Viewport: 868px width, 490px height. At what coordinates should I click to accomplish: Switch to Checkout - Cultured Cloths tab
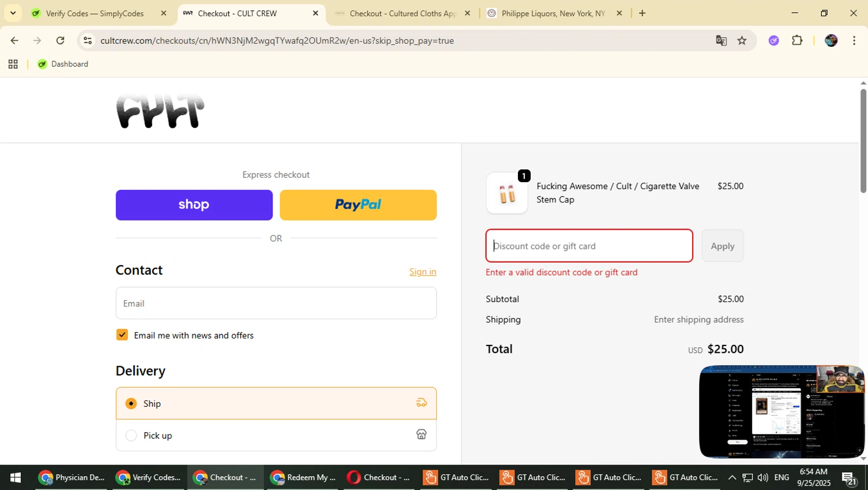(x=403, y=13)
